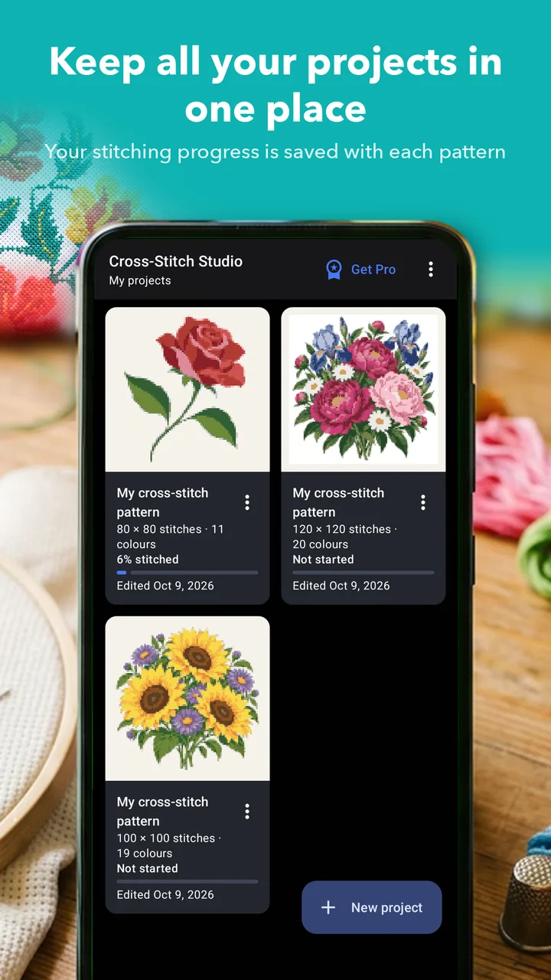Click the sunflower card pattern title
Image resolution: width=551 pixels, height=980 pixels.
pos(162,811)
